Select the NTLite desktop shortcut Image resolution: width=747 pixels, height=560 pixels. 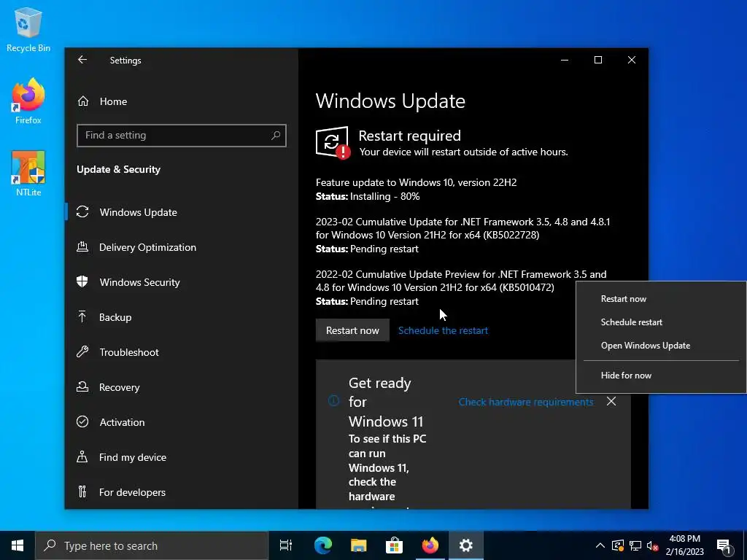(28, 174)
